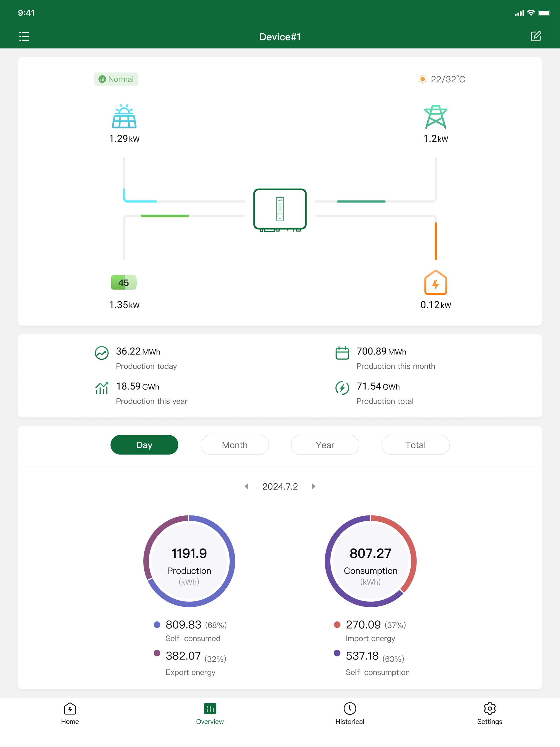
Task: Open the Home tab
Action: tap(70, 714)
